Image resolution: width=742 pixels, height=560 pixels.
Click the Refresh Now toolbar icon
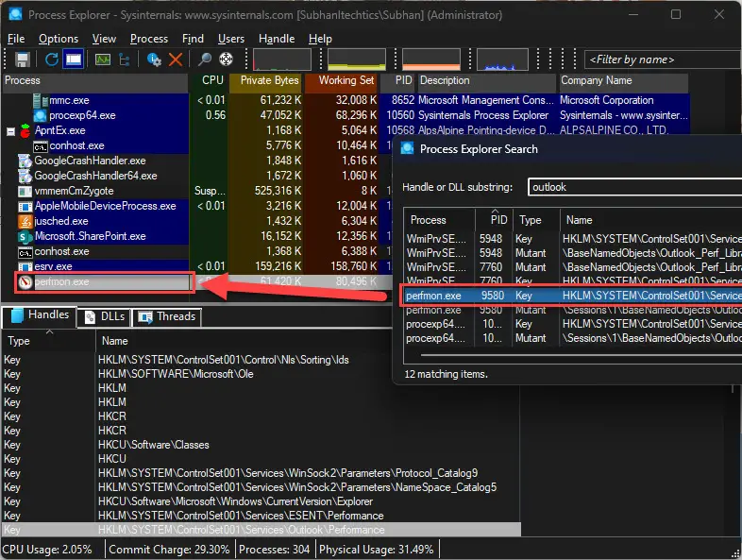52,59
